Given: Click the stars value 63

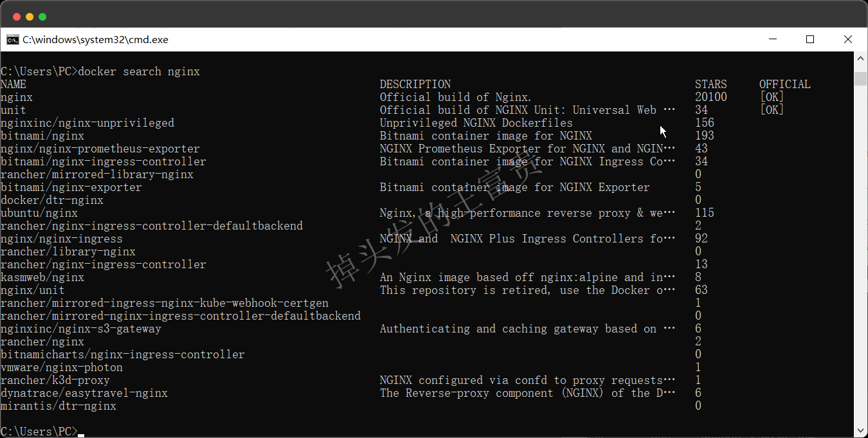Looking at the screenshot, I should (701, 290).
